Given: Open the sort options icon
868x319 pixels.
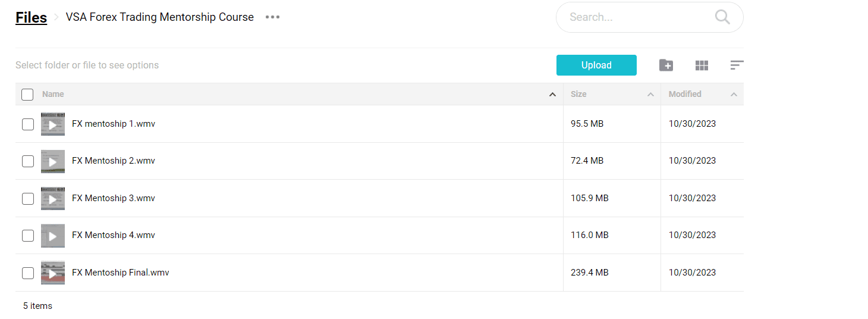Looking at the screenshot, I should (737, 65).
